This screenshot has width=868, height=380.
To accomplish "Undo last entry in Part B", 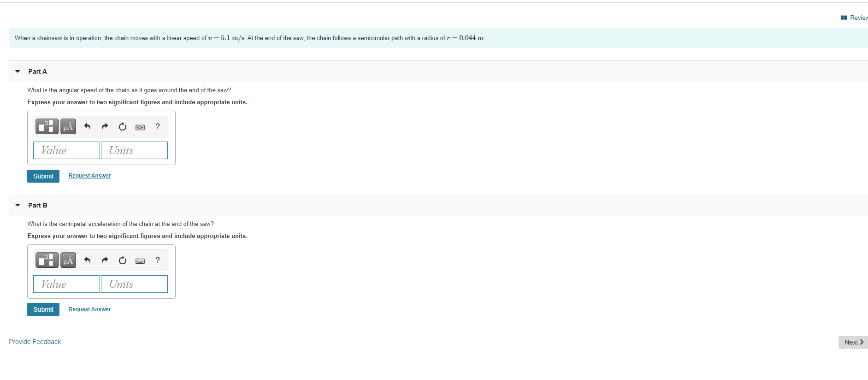I will click(x=87, y=260).
